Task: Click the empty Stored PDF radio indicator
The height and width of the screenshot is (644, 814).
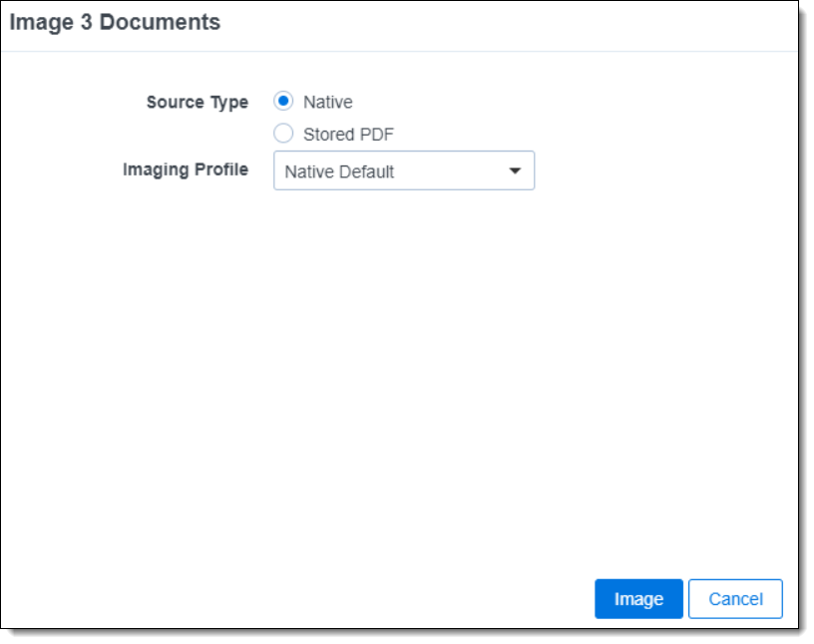Action: tap(283, 133)
